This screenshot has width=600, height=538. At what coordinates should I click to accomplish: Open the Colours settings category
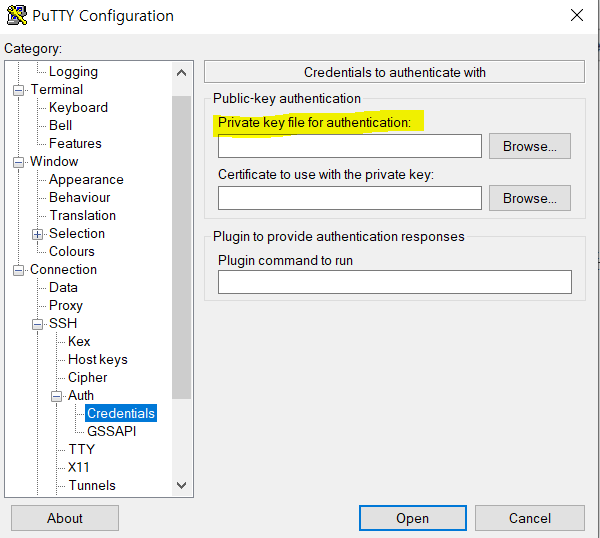(x=72, y=251)
